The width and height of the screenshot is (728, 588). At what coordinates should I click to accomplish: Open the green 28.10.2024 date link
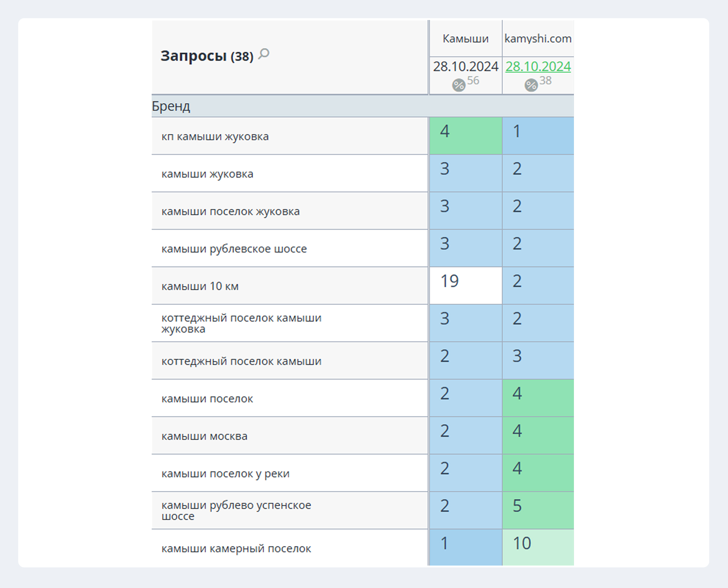pos(538,66)
